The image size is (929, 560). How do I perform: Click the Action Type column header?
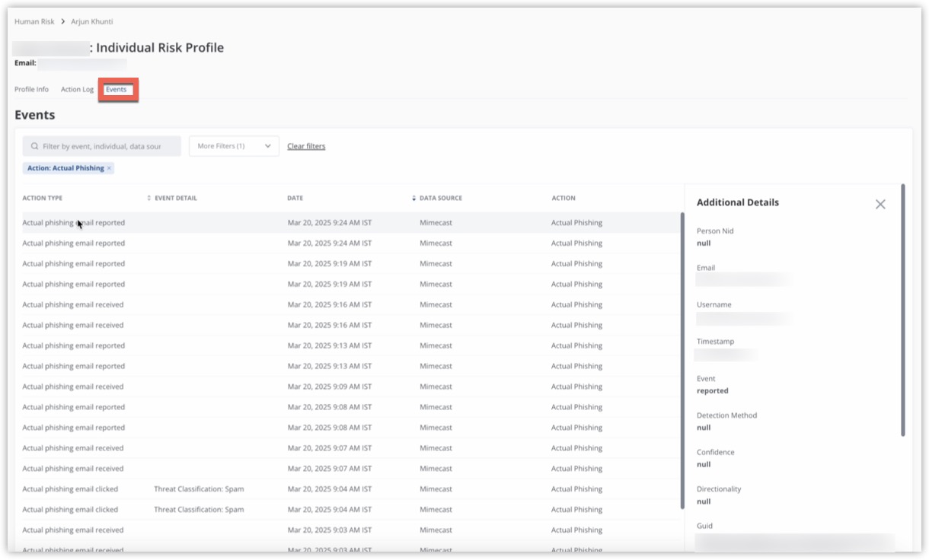pyautogui.click(x=43, y=198)
